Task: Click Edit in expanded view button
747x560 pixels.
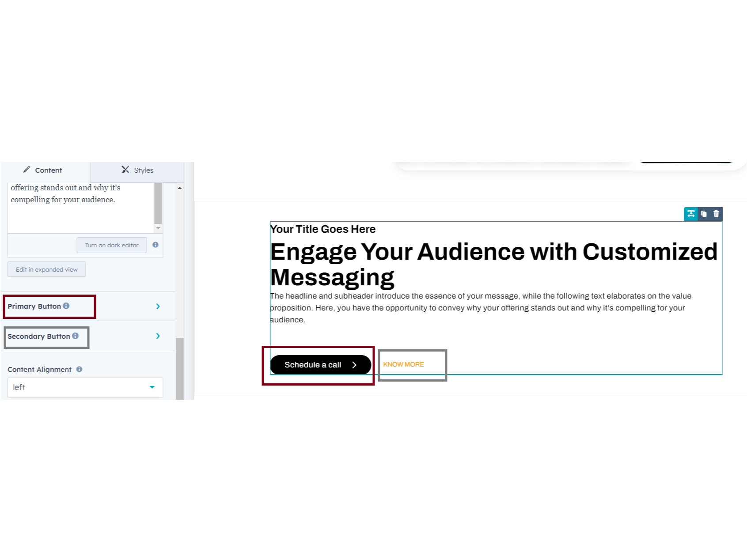Action: pyautogui.click(x=47, y=269)
